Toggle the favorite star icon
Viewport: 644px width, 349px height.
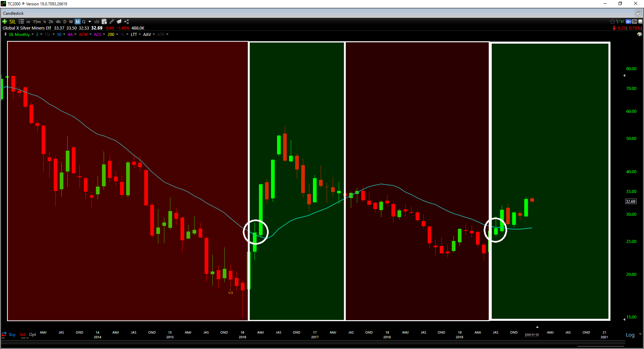(x=612, y=21)
